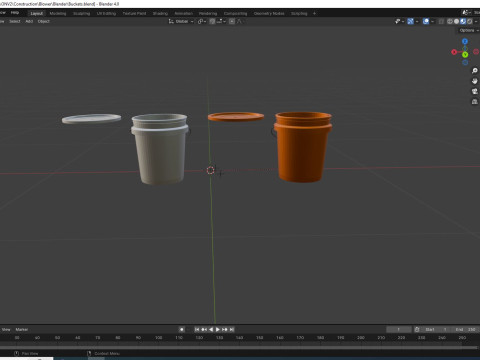Toggle proportional editing

coord(232,21)
